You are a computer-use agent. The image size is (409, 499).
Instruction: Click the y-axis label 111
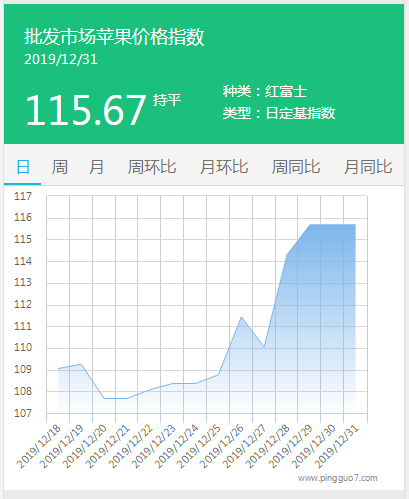coord(23,326)
